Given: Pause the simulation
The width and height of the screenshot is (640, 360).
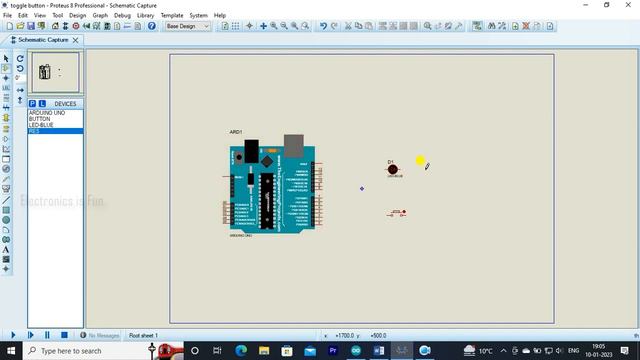Looking at the screenshot, I should click(x=47, y=335).
